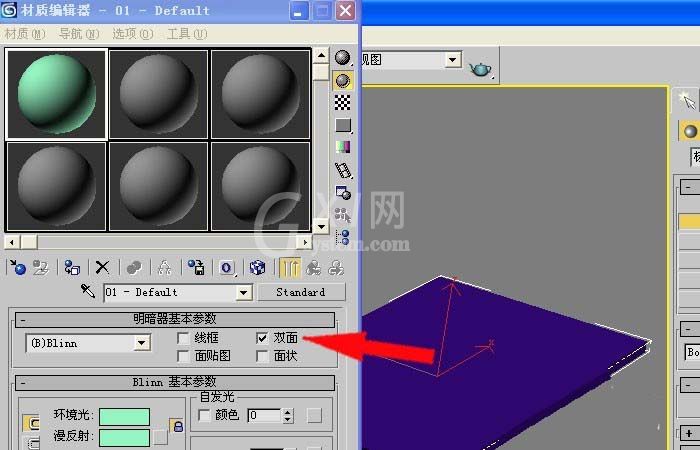Enable the 面状 (Faceted) checkbox
The width and height of the screenshot is (700, 450).
pos(262,356)
